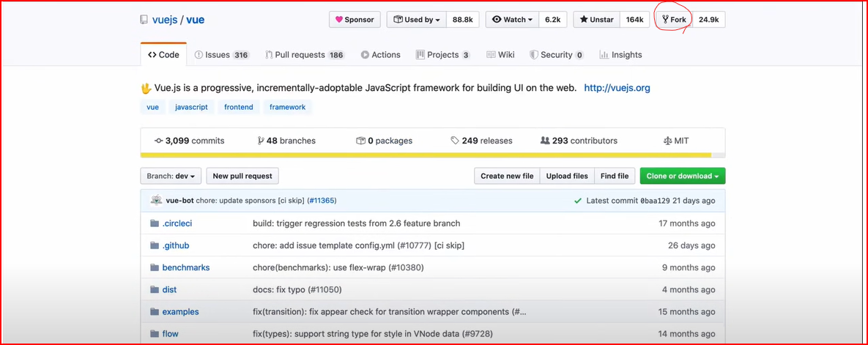View the 249 releases
Screen dimensions: 868x345
point(481,141)
